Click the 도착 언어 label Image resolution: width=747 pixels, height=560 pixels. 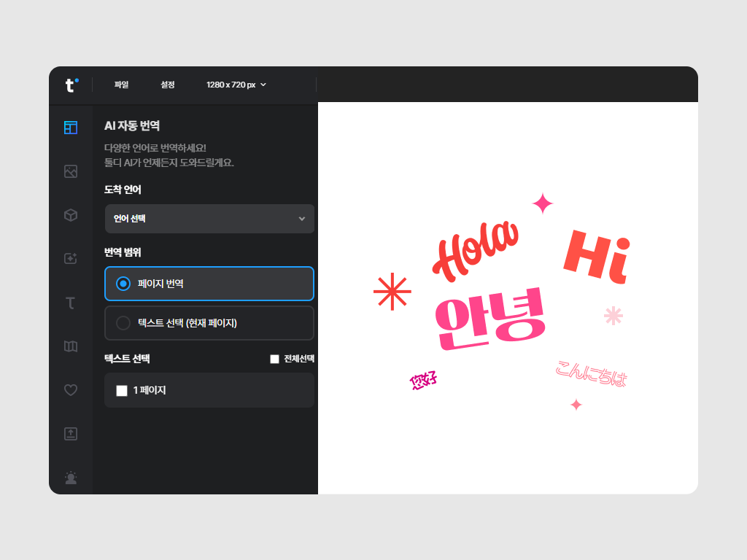123,190
